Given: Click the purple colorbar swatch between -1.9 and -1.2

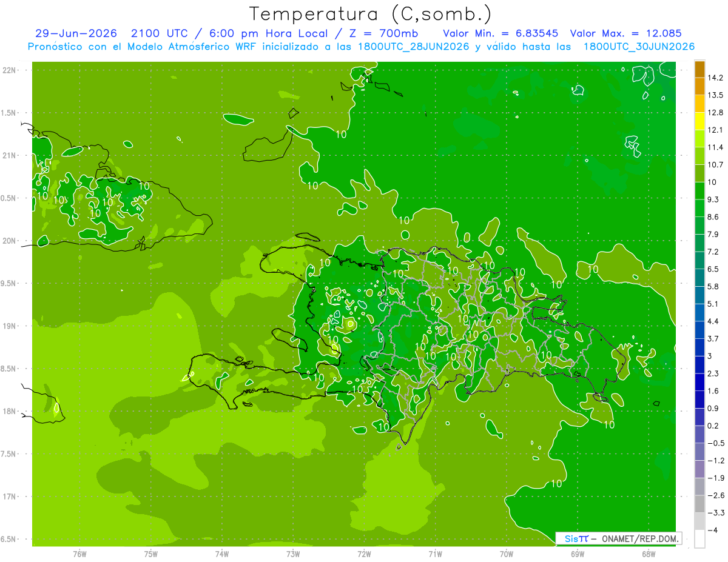Looking at the screenshot, I should 699,469.
